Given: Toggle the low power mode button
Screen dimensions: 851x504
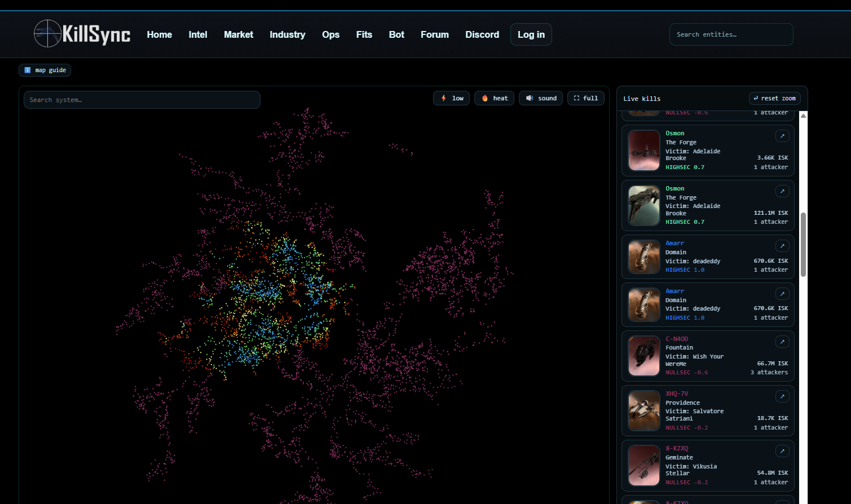Looking at the screenshot, I should (451, 98).
